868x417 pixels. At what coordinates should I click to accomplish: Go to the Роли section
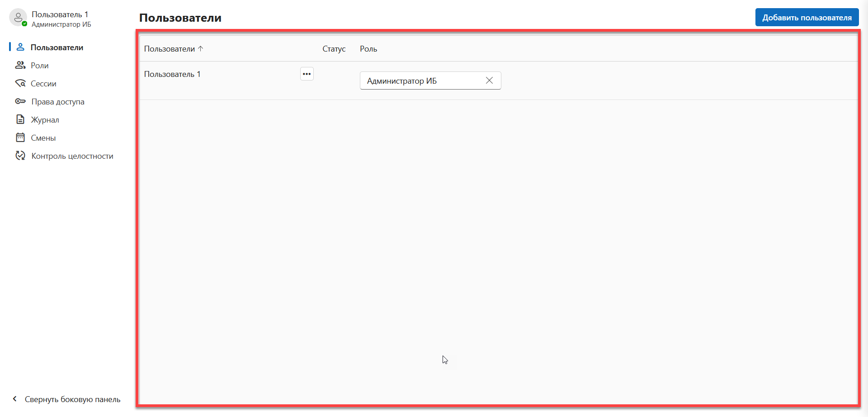[x=40, y=66]
